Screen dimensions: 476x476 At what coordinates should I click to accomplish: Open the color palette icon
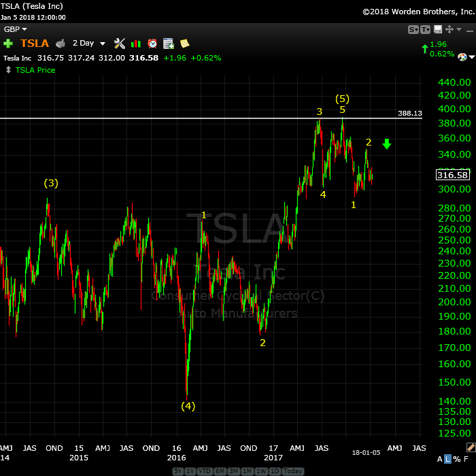[x=462, y=56]
